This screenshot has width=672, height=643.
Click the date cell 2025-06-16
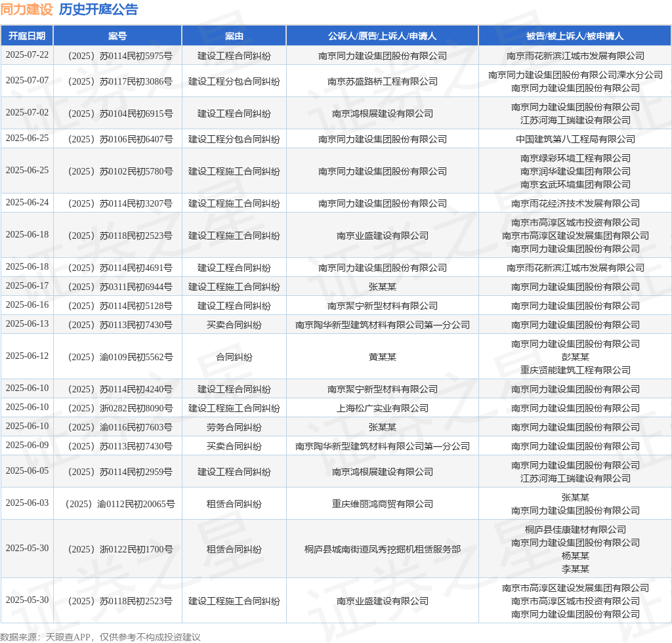(27, 304)
